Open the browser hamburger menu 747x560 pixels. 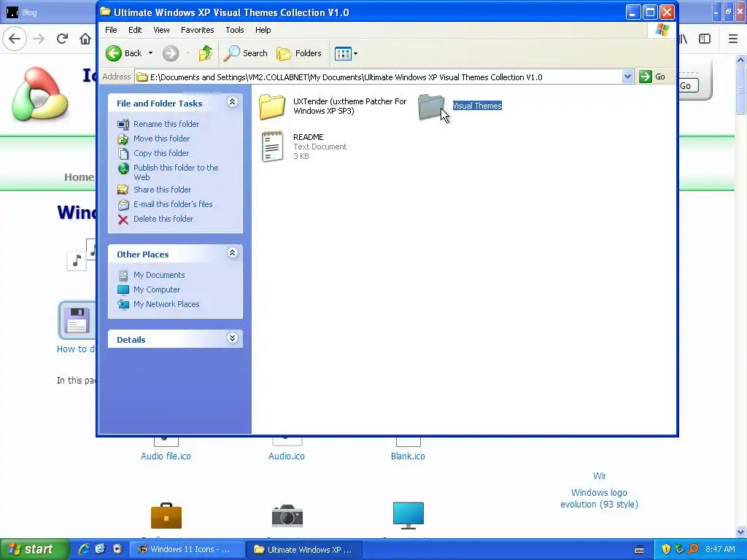tap(732, 39)
